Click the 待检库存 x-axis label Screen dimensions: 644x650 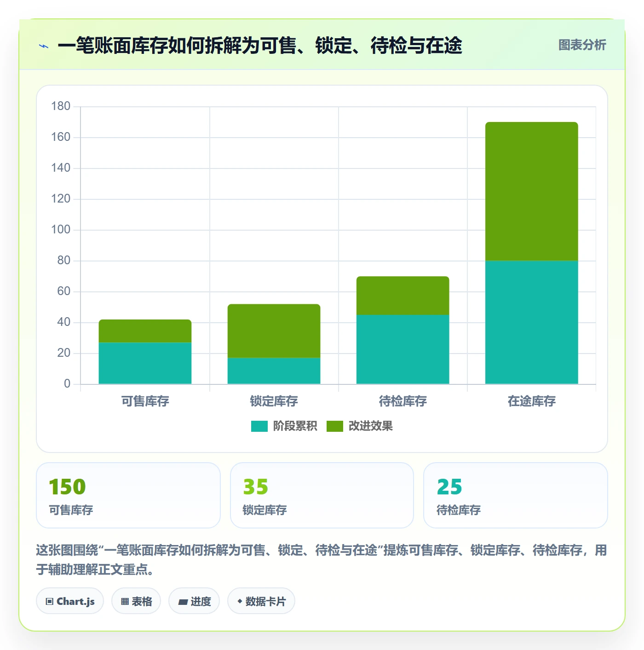pos(403,401)
